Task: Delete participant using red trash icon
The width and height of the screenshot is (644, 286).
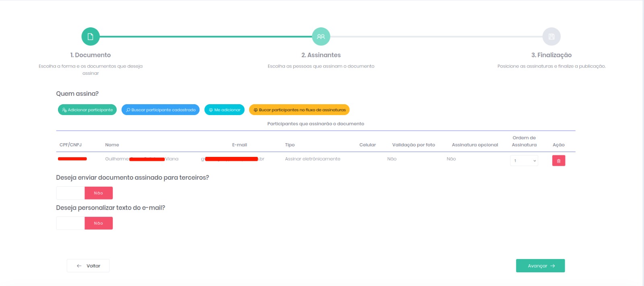Action: tap(558, 160)
